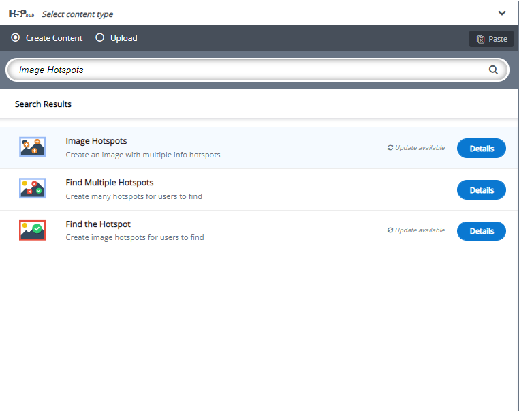Click the Image Hotspots content type icon
The image size is (532, 411).
(33, 147)
